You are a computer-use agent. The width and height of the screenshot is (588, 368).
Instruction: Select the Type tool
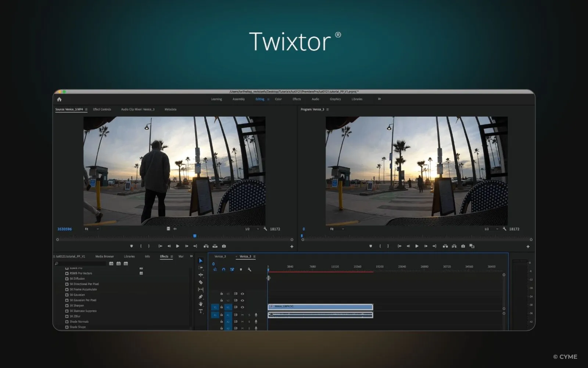tap(201, 311)
